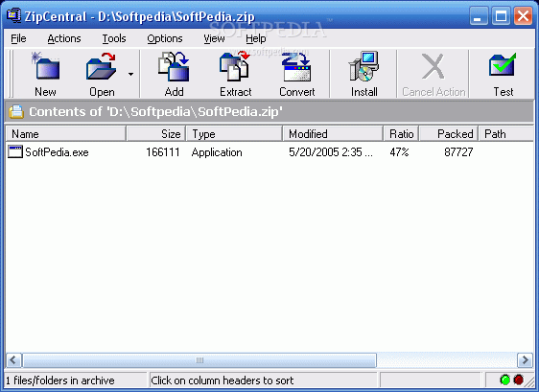Viewport: 539px width, 392px height.
Task: Sort by the Type column header
Action: coord(234,133)
